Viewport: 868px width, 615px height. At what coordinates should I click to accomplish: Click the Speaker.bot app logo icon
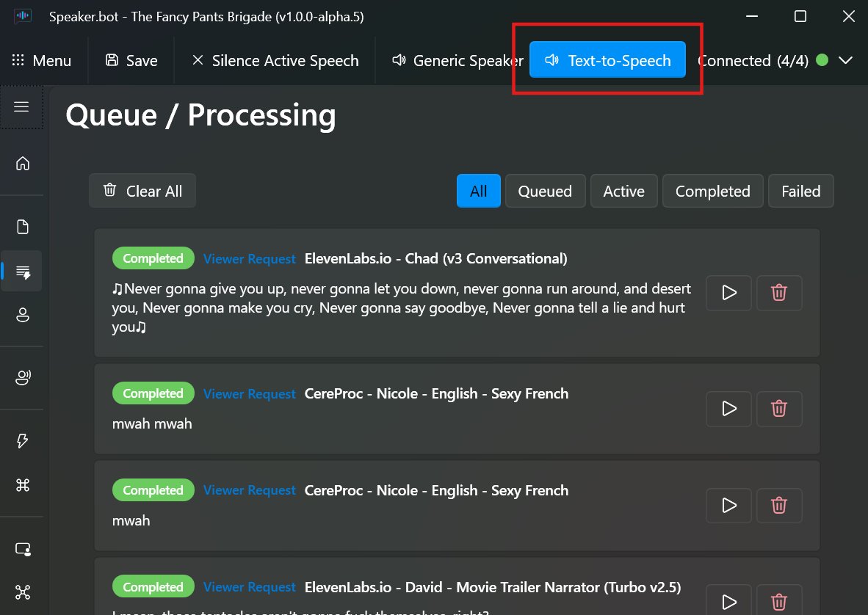tap(23, 16)
